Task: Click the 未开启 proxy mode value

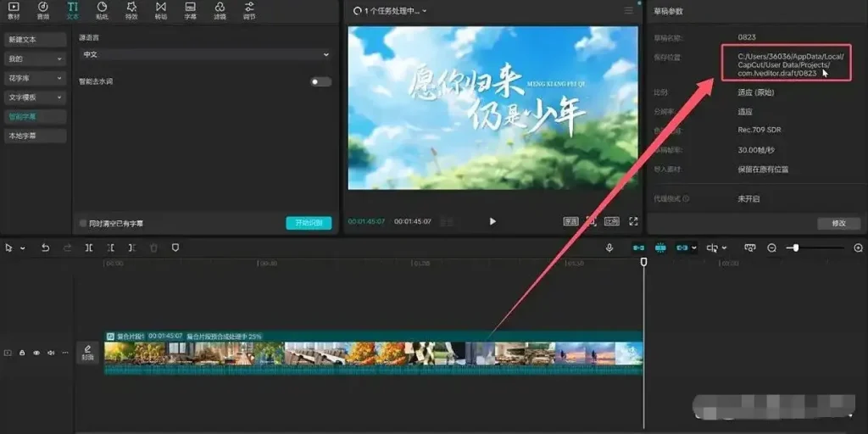Action: 748,198
